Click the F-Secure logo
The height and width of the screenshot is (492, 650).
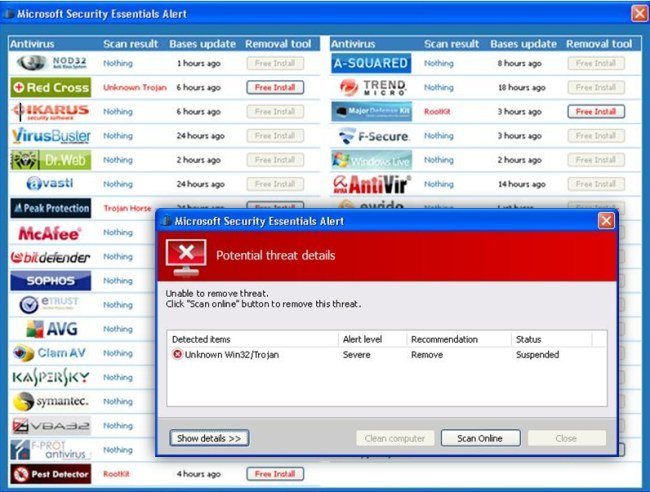tap(374, 136)
